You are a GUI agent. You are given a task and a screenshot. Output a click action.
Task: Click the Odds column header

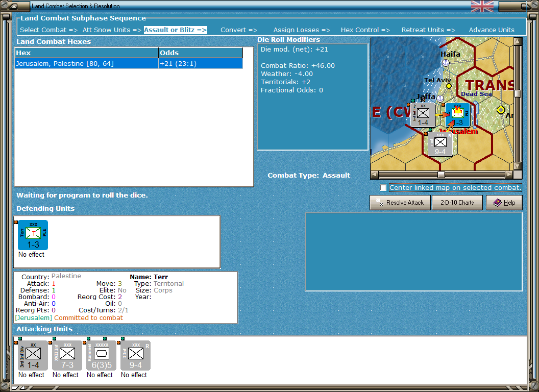coord(201,53)
